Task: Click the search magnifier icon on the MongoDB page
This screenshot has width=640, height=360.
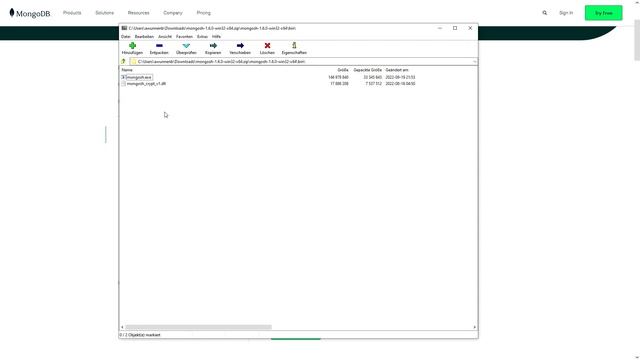Action: [544, 13]
